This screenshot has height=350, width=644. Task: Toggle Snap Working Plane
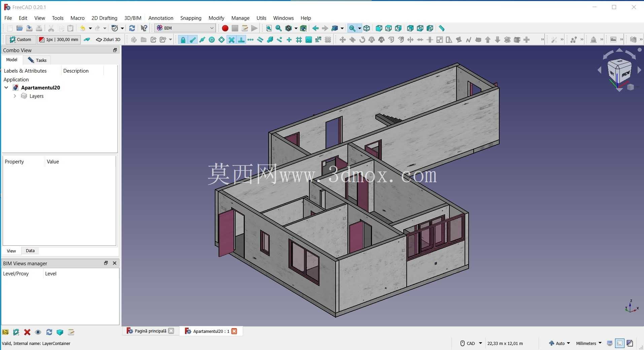(308, 40)
